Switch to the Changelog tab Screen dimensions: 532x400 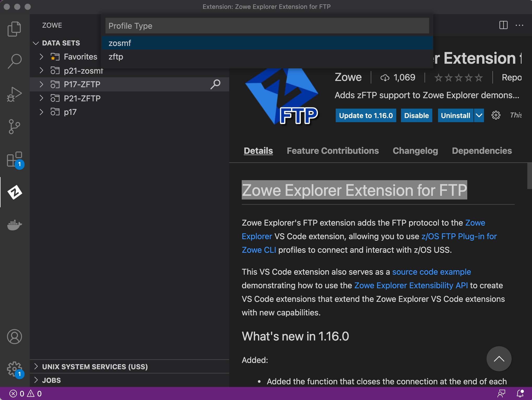click(x=415, y=151)
